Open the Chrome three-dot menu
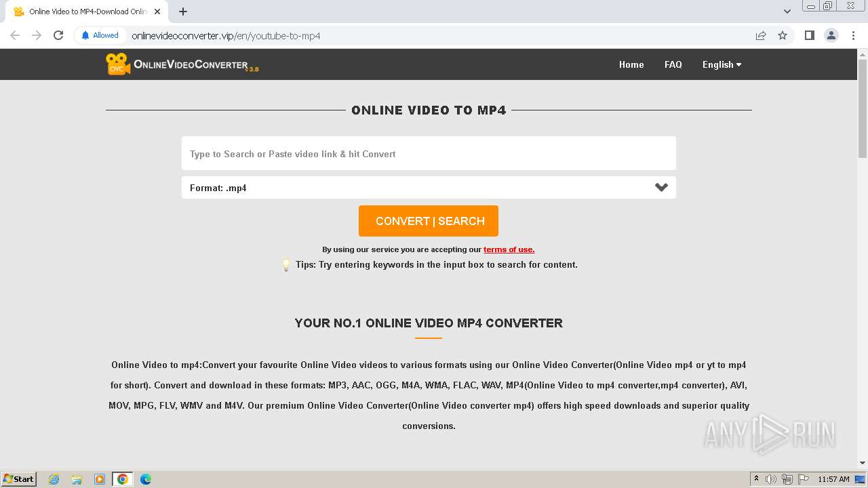Screen dimensions: 868x488 point(853,35)
